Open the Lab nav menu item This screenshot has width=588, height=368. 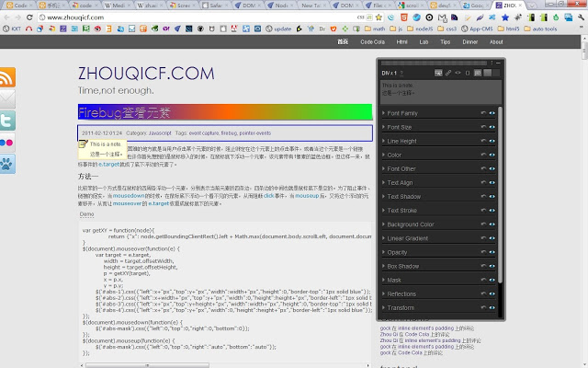(424, 41)
